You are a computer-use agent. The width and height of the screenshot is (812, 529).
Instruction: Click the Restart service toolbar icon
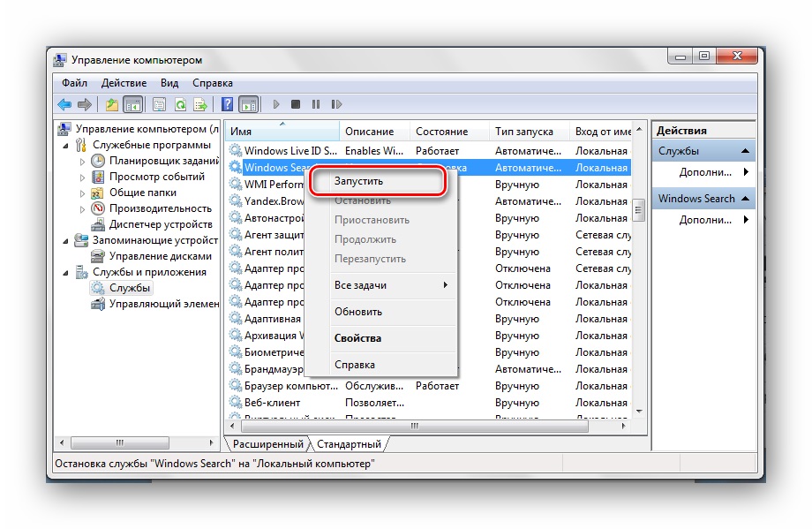coord(336,105)
